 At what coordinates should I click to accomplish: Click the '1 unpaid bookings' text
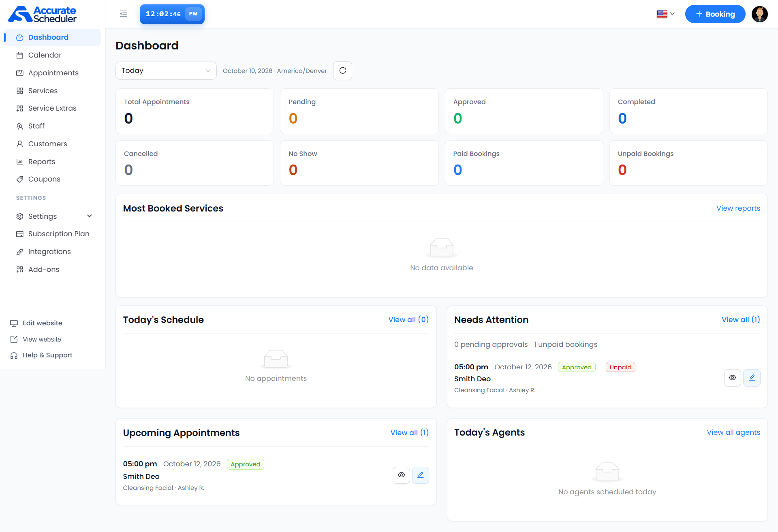click(565, 344)
